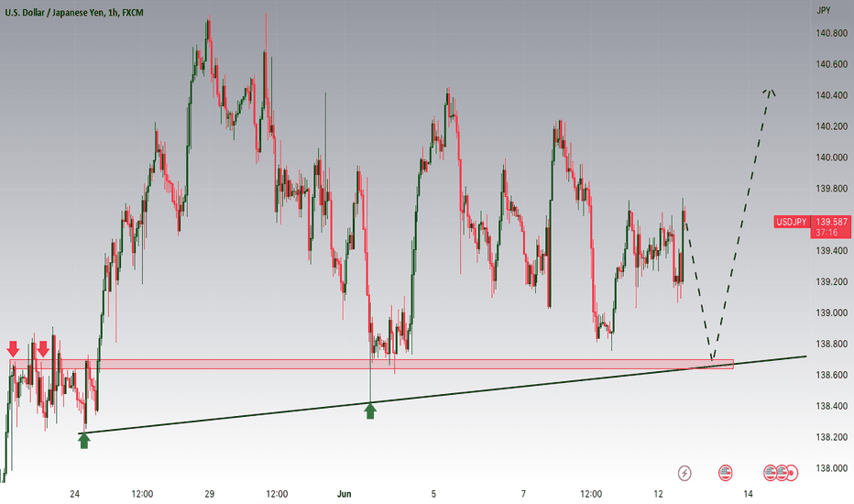Click the 24 date label on time axis

click(x=74, y=494)
